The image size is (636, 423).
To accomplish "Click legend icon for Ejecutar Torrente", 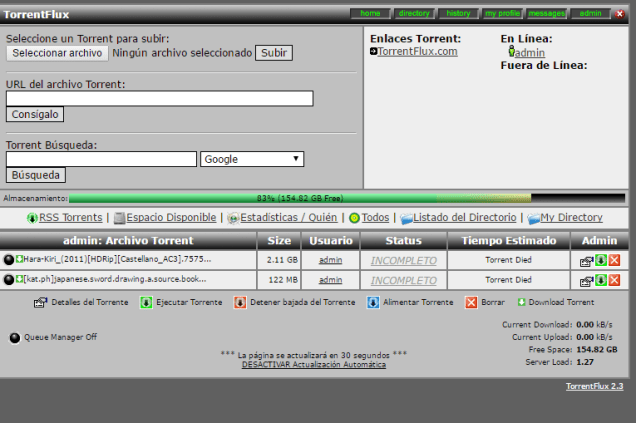I will 146,303.
